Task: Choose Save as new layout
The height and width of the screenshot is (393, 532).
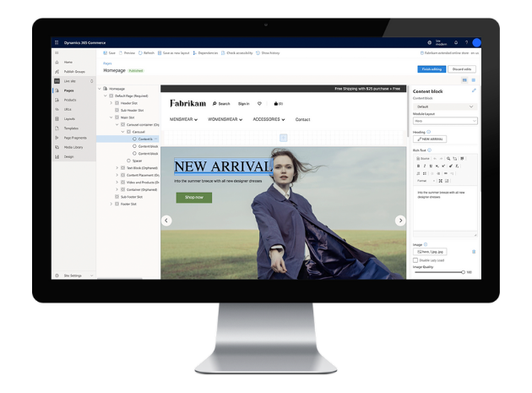Action: 173,53
